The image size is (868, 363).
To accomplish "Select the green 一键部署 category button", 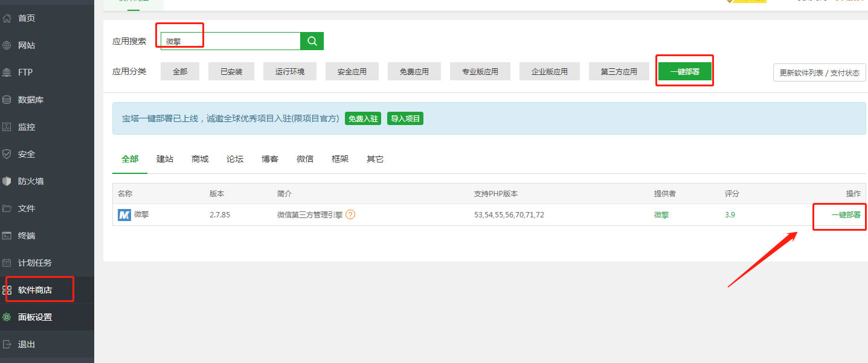I will click(x=685, y=71).
